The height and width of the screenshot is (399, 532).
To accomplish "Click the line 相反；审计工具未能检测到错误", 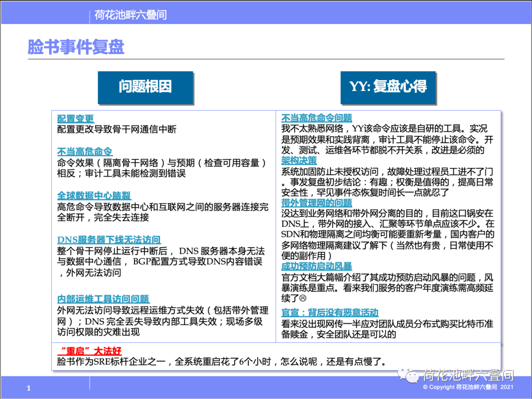I will pyautogui.click(x=122, y=174).
